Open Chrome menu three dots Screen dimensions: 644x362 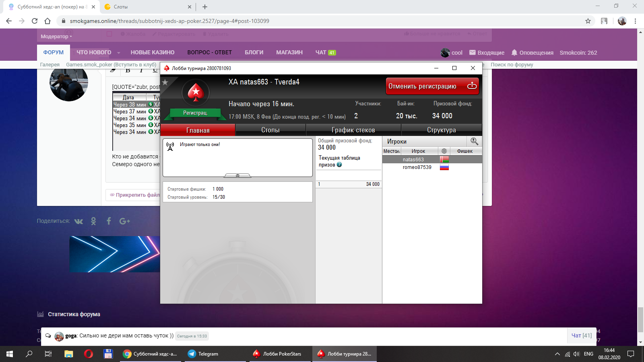point(636,21)
